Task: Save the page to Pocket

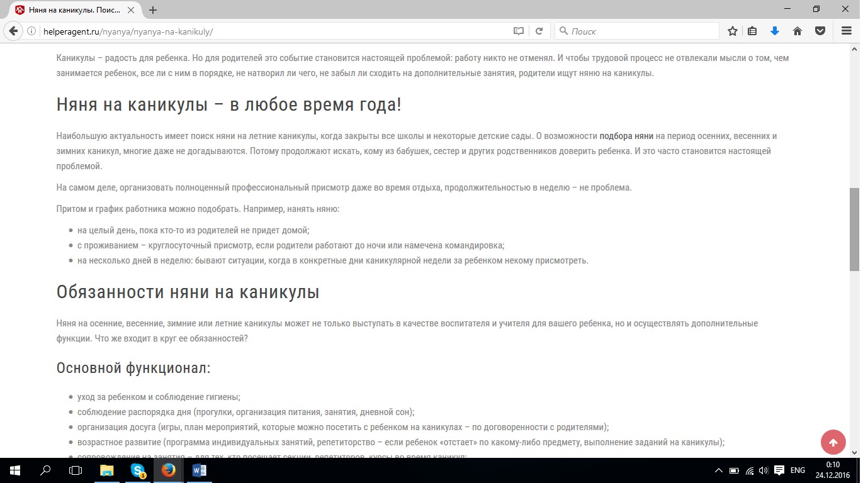Action: tap(820, 31)
